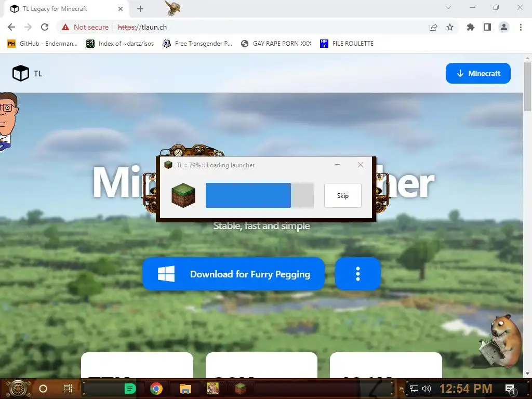Open the Chrome profile avatar
This screenshot has width=532, height=399.
coord(504,27)
